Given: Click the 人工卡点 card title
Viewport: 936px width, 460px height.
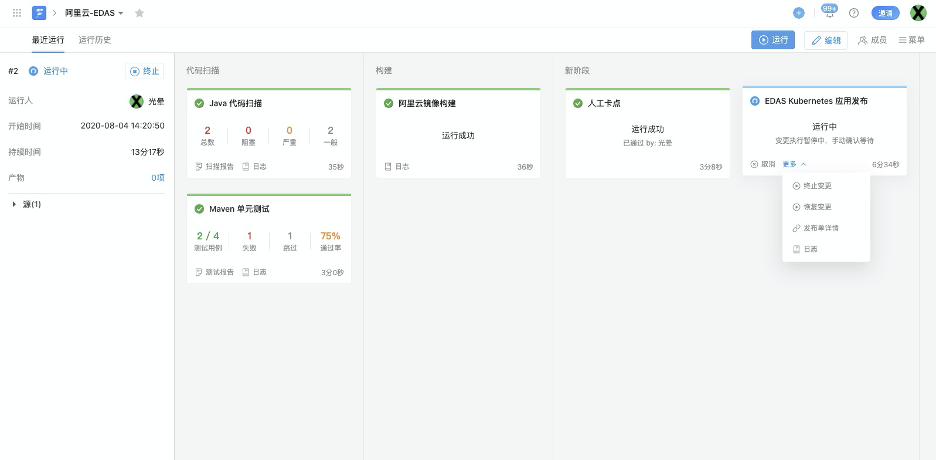Looking at the screenshot, I should [x=604, y=103].
